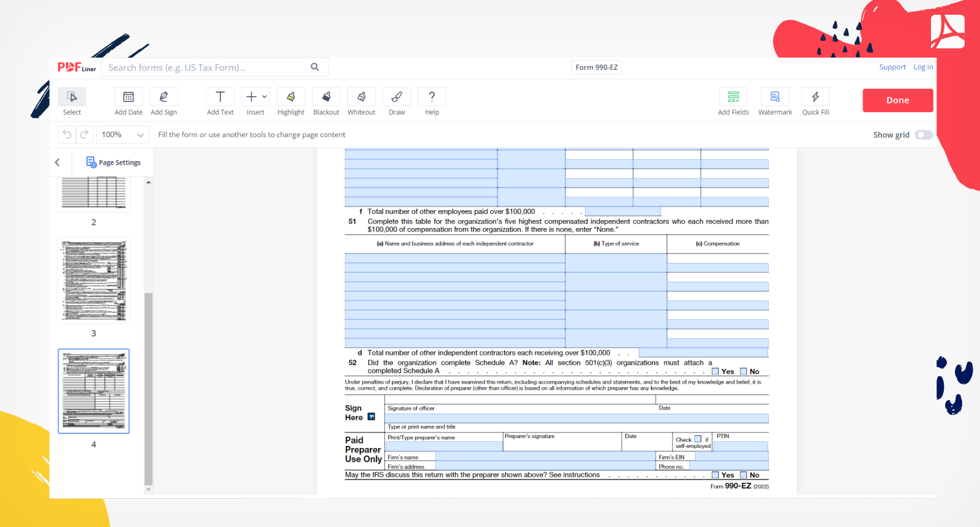Tick the self-employed checkbox
The image size is (980, 527).
[698, 439]
